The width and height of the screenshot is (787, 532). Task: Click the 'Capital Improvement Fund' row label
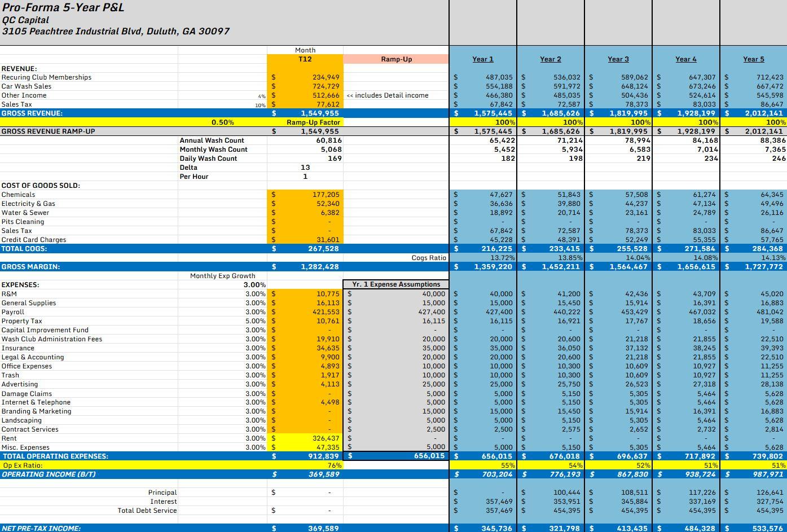click(x=45, y=330)
